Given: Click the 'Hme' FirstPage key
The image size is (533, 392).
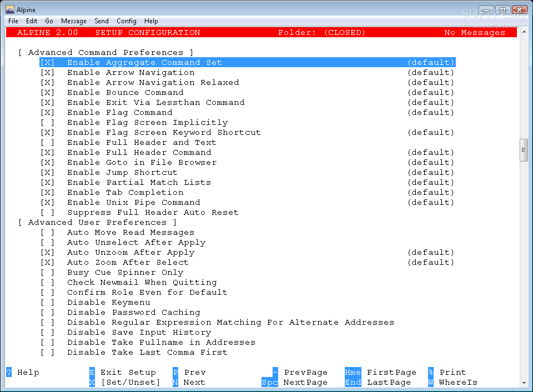Looking at the screenshot, I should tap(353, 372).
